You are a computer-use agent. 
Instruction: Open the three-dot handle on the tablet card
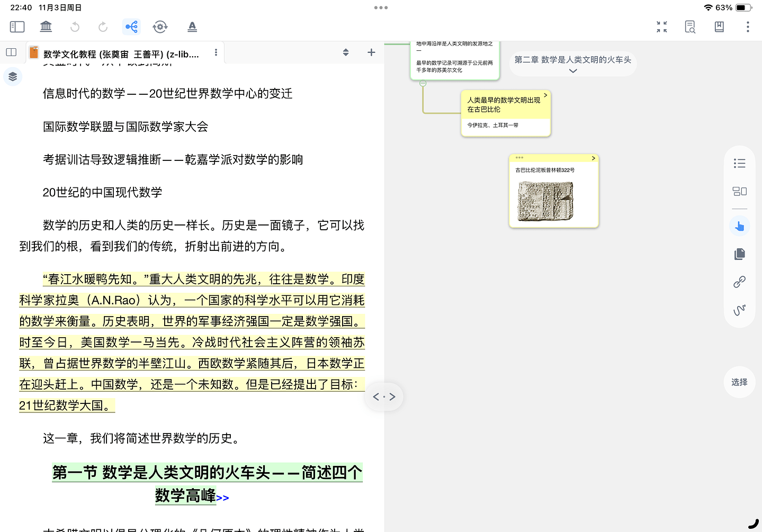pos(519,157)
